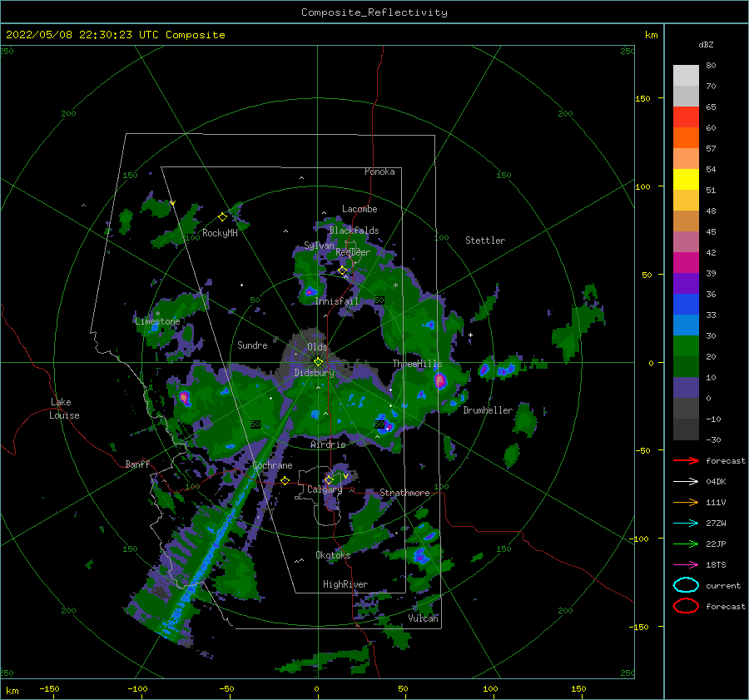Click the green 22JP arrow icon
The image size is (749, 700).
pyautogui.click(x=686, y=544)
